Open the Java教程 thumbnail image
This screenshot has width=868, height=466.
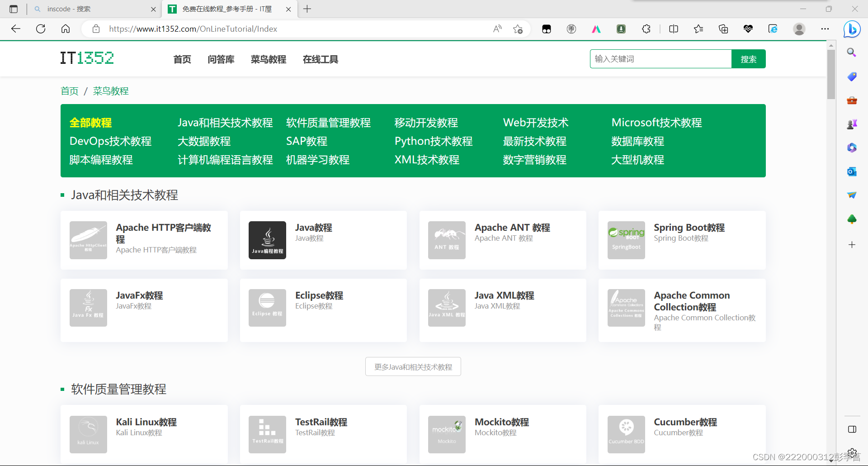pos(267,240)
